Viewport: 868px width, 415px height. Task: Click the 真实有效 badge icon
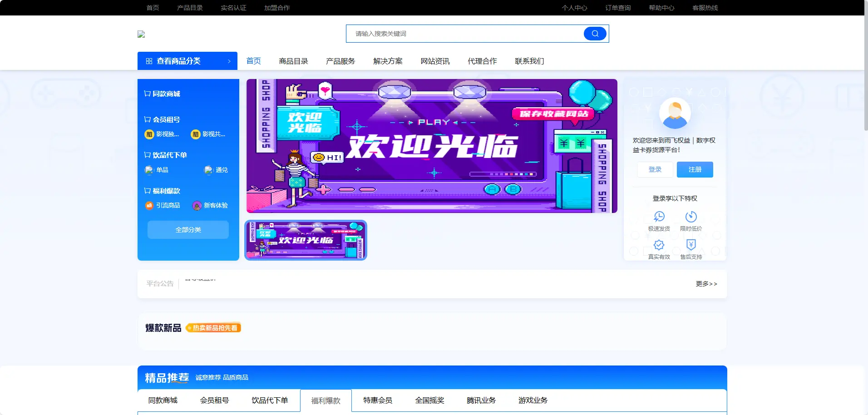pyautogui.click(x=659, y=245)
